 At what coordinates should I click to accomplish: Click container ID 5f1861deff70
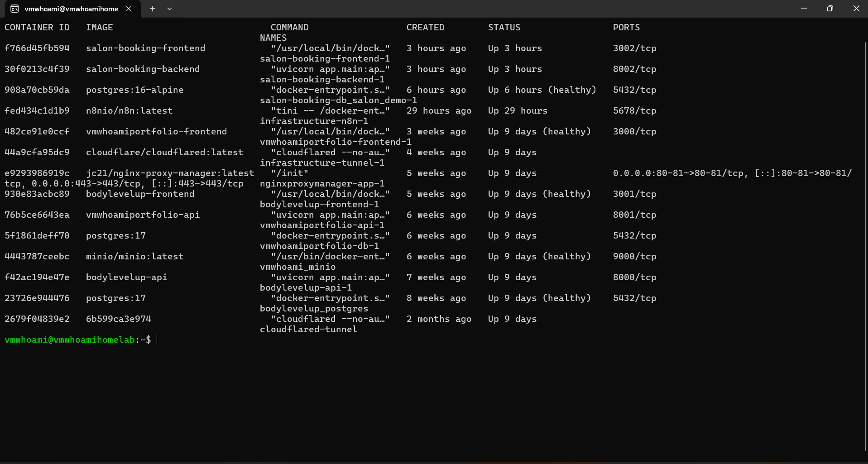point(37,235)
